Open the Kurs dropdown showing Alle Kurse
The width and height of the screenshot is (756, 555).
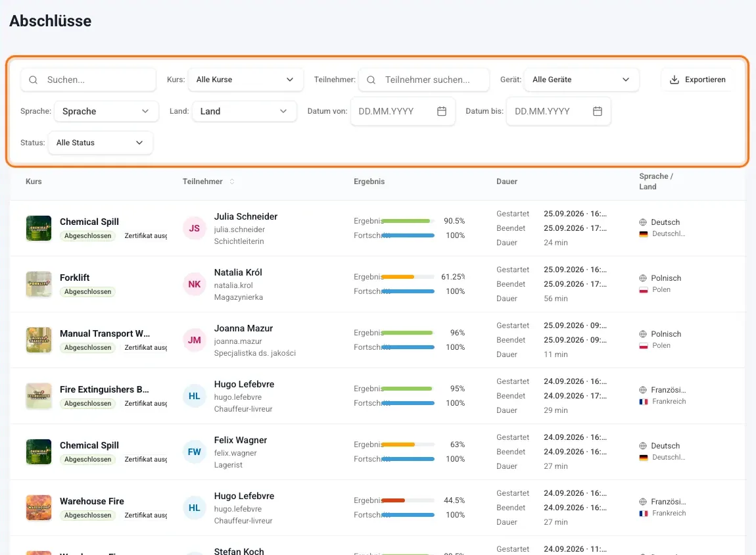245,80
